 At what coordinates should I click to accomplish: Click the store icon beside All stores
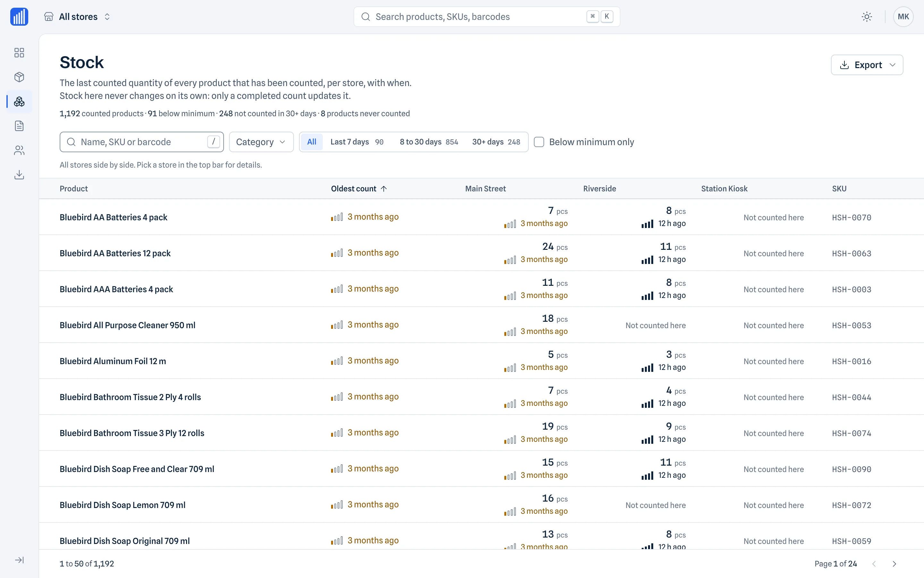pos(48,16)
